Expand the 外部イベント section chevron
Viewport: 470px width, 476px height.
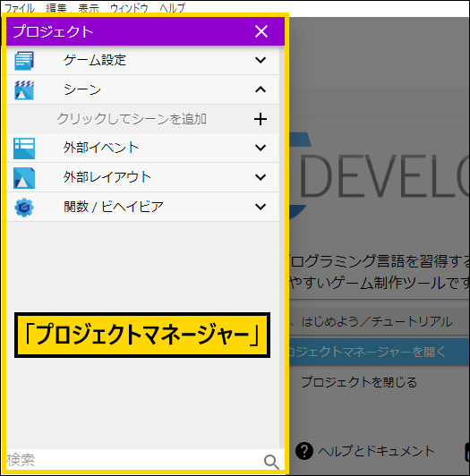[261, 148]
